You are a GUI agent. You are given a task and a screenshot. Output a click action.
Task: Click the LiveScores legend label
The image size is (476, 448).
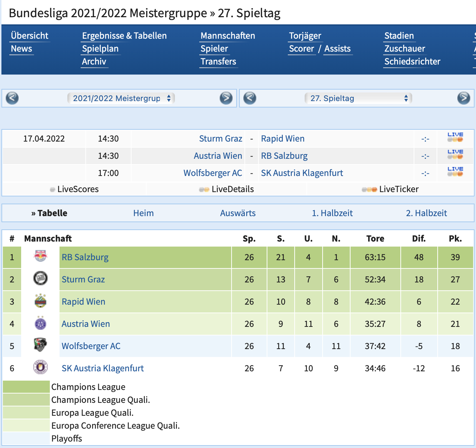pyautogui.click(x=78, y=189)
